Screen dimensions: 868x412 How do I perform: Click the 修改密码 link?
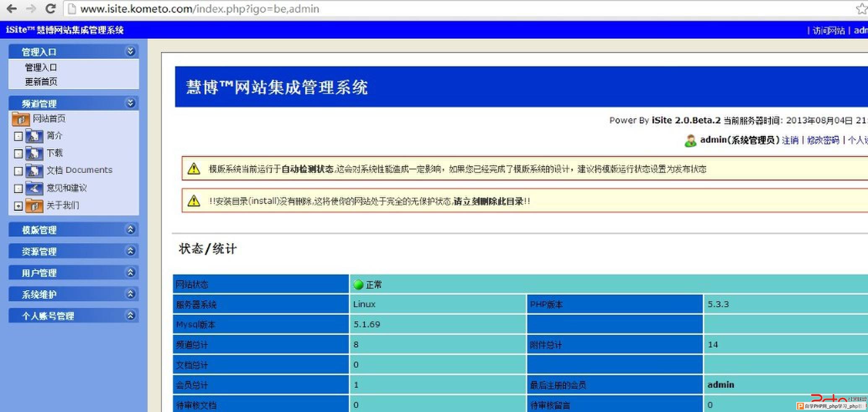tap(823, 140)
